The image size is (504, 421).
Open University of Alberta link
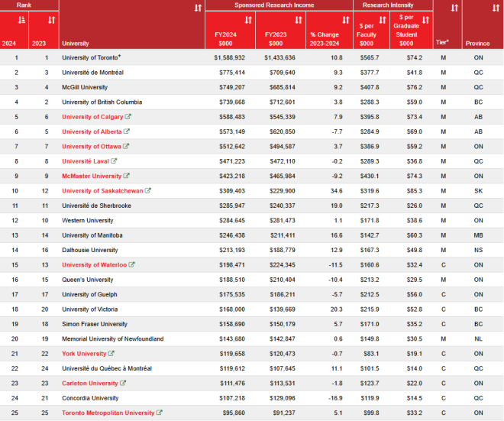(x=92, y=131)
